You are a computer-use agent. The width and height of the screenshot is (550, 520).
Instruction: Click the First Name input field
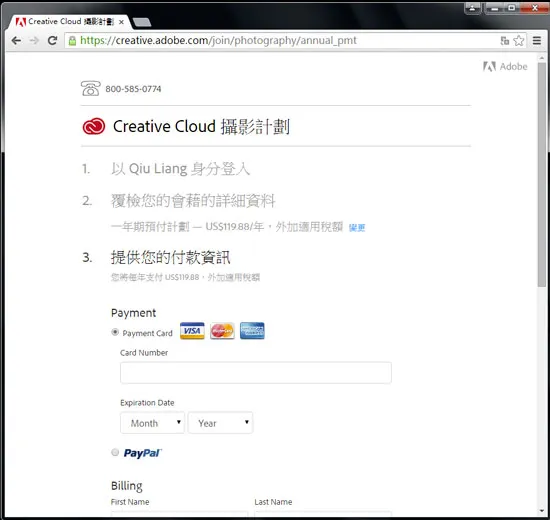(x=179, y=515)
